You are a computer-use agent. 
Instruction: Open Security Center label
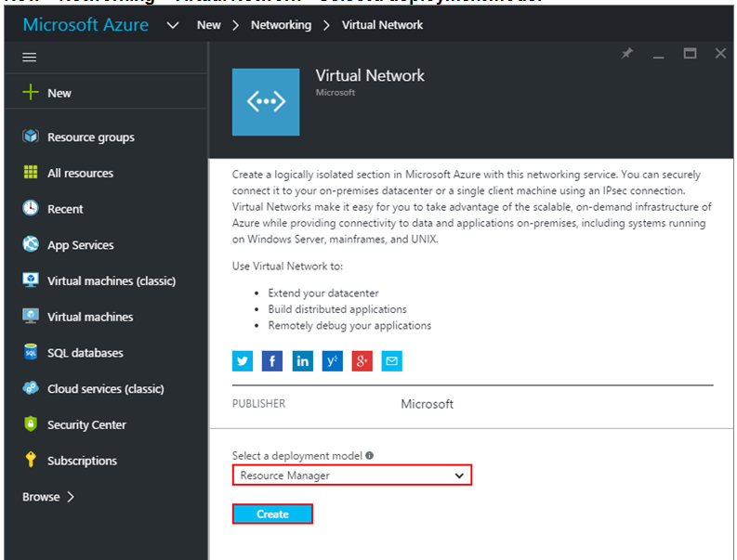(86, 424)
